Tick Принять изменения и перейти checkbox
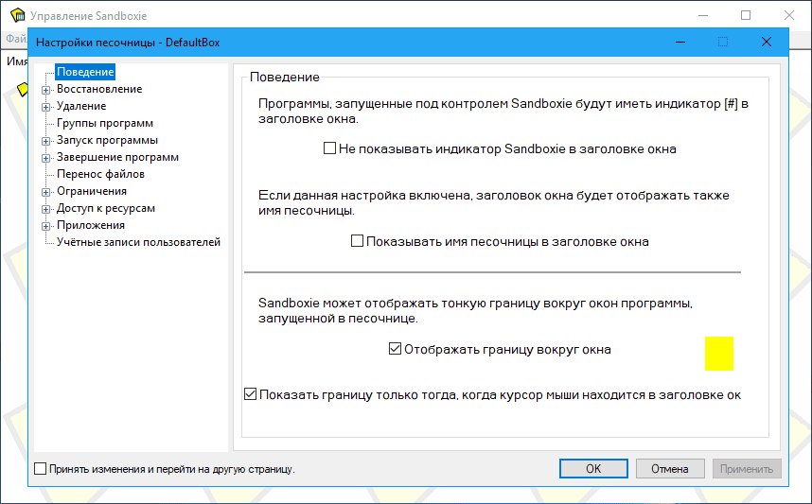812x504 pixels. click(x=41, y=469)
